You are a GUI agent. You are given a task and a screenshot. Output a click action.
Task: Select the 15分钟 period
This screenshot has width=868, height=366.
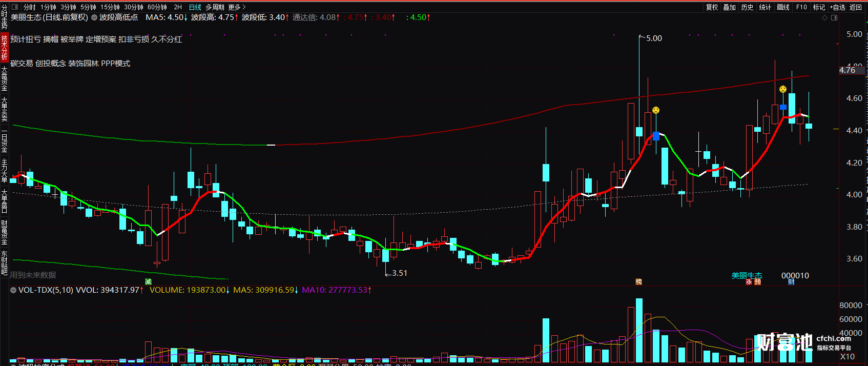click(x=110, y=7)
